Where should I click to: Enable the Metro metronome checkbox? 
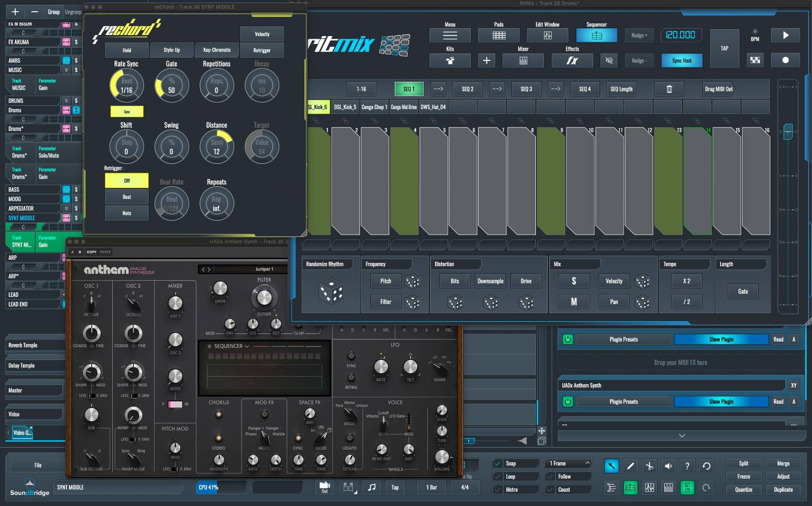498,490
